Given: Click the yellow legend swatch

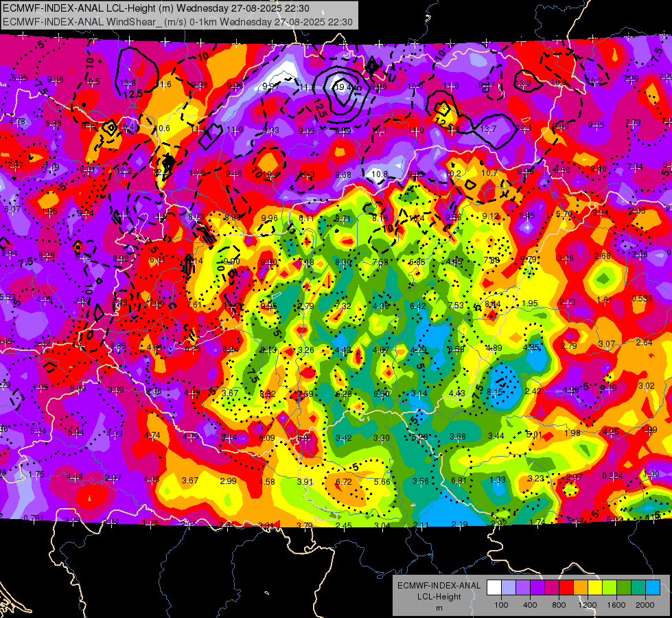Looking at the screenshot, I should coord(595,588).
